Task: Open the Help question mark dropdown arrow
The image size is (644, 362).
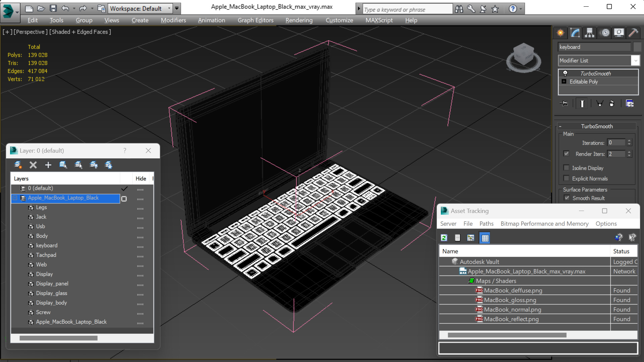Action: pyautogui.click(x=521, y=9)
